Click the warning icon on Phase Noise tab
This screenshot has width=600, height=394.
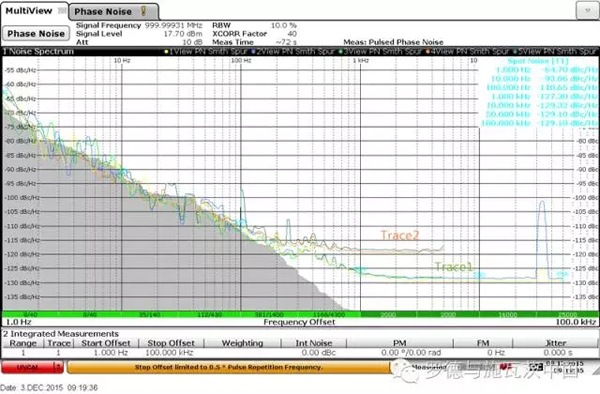[x=143, y=11]
